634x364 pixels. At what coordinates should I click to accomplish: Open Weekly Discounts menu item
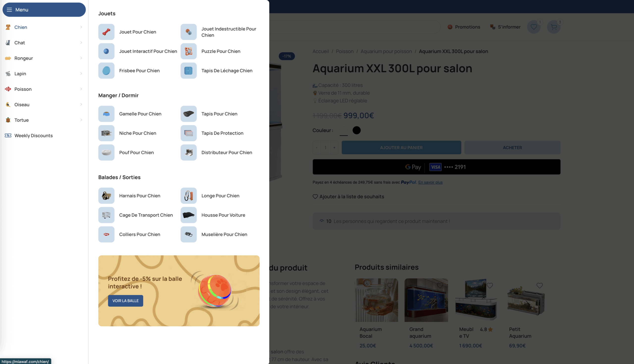pyautogui.click(x=33, y=135)
